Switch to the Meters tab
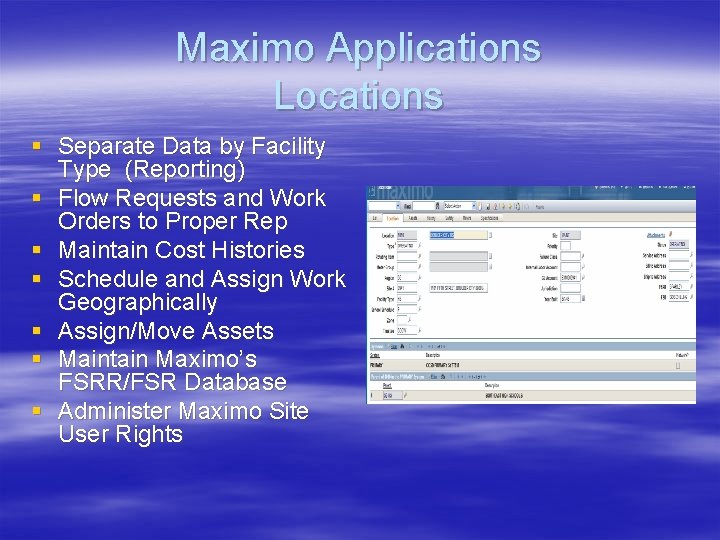This screenshot has height=540, width=720. (467, 218)
